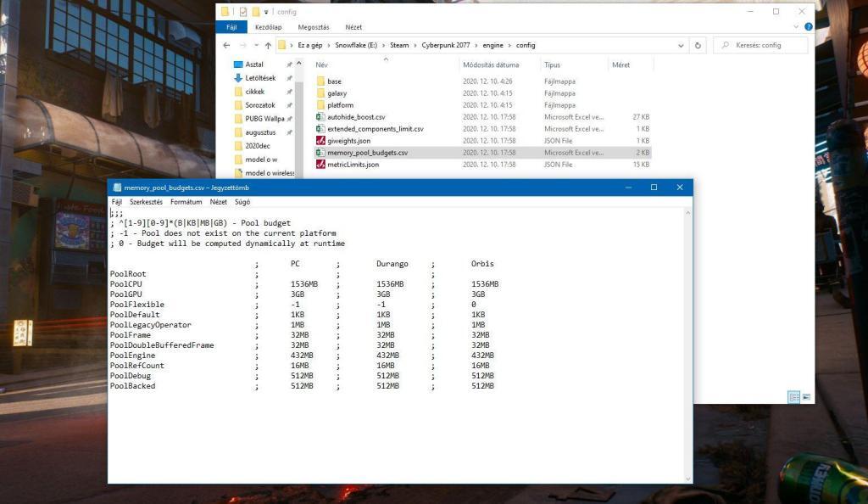Open the Formátum menu in Notepad
The image size is (868, 504).
(186, 202)
